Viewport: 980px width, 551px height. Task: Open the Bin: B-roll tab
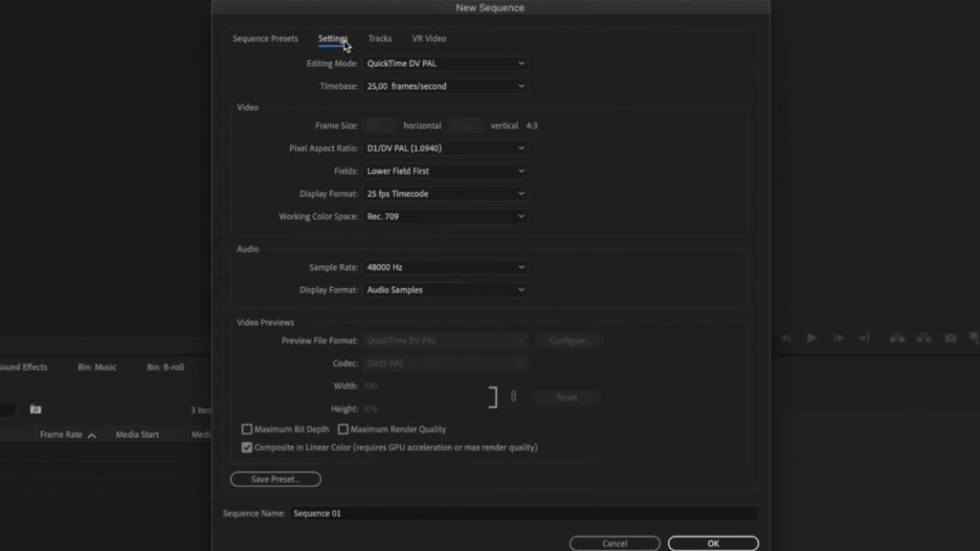[x=165, y=367]
